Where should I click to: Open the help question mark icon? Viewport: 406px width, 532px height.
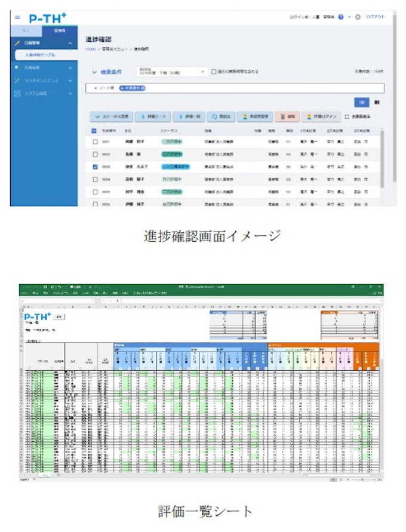click(x=341, y=17)
